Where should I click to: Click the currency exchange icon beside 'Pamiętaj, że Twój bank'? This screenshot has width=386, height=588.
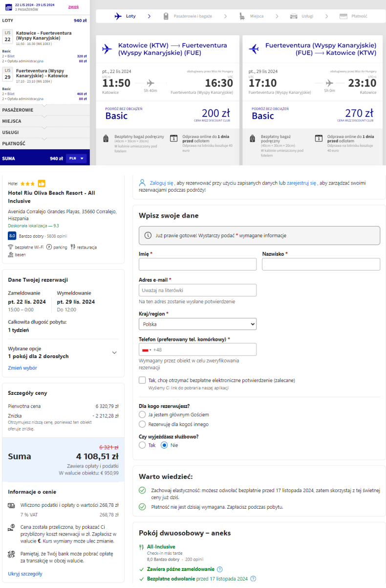pos(11,554)
